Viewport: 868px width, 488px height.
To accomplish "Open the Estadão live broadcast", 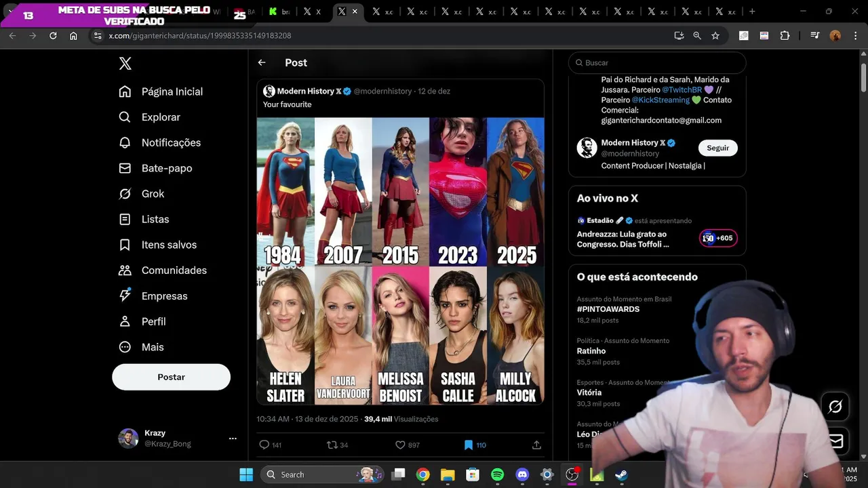I will pos(657,232).
